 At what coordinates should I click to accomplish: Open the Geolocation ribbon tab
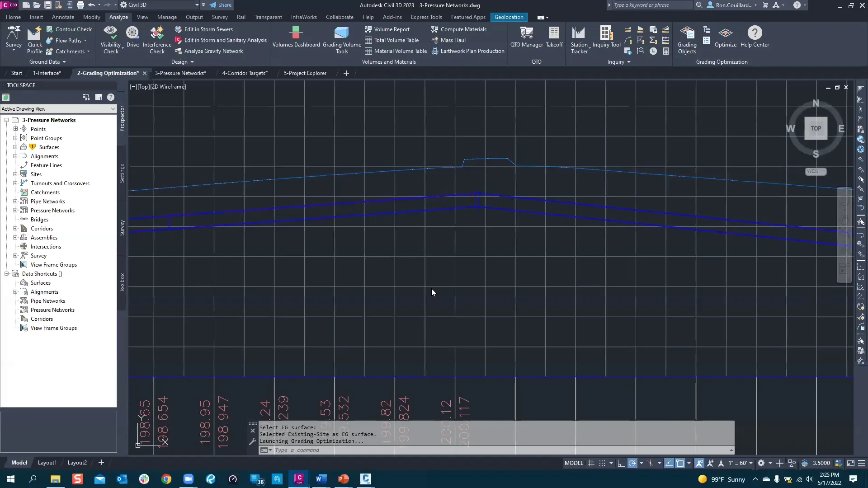click(x=509, y=17)
